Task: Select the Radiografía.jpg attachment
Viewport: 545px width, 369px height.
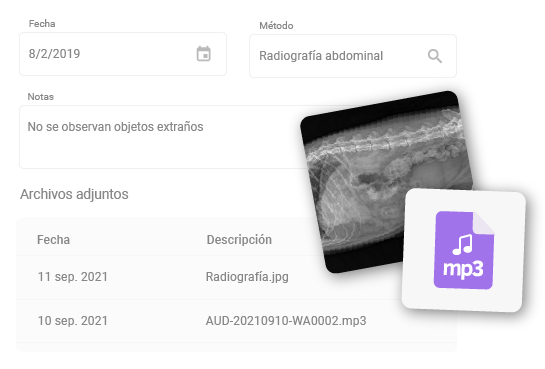Action: point(247,277)
